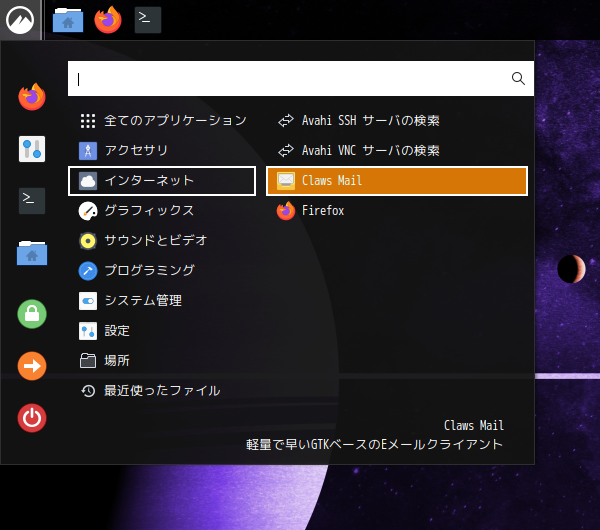Click the blue hammer icon beside プログラミング
600x530 pixels.
88,271
